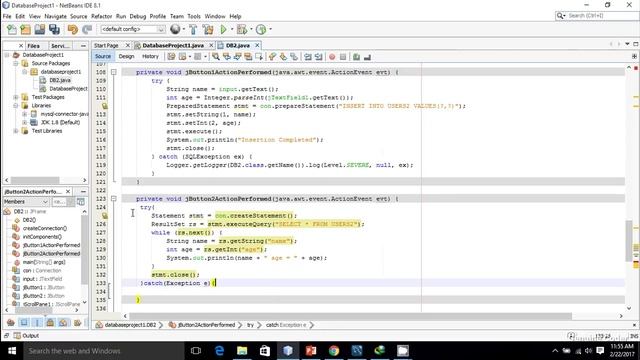Click the Clean and Build Project icon
The height and width of the screenshot is (360, 640).
(x=208, y=29)
